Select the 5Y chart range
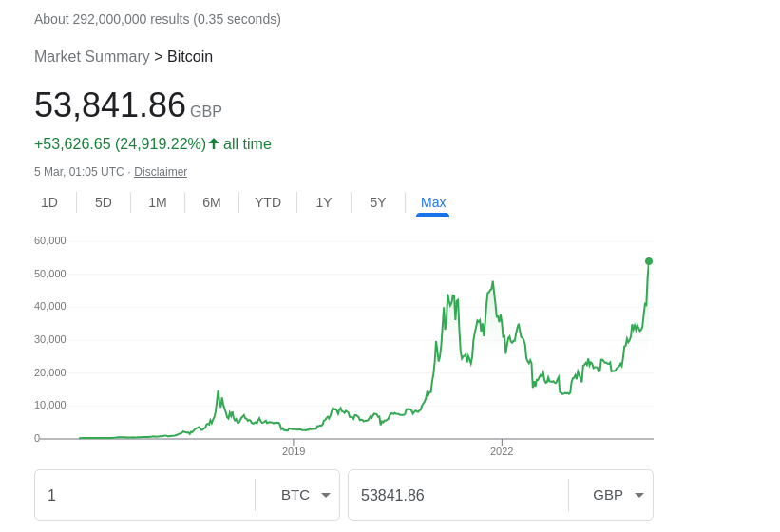This screenshot has width=780, height=532. pos(378,203)
